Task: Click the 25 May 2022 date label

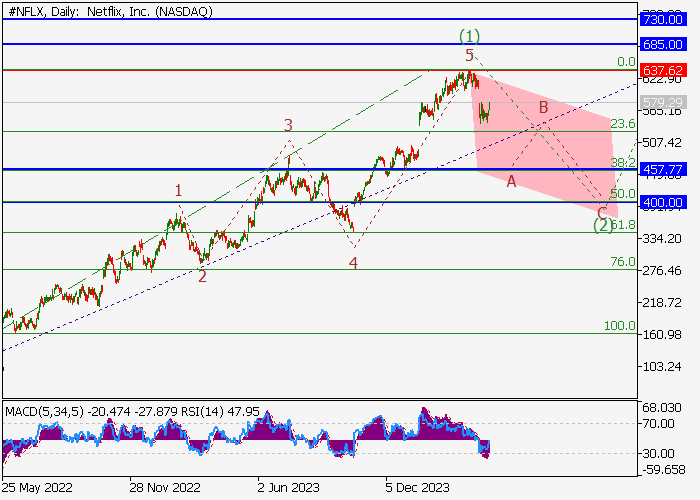Action: point(37,488)
